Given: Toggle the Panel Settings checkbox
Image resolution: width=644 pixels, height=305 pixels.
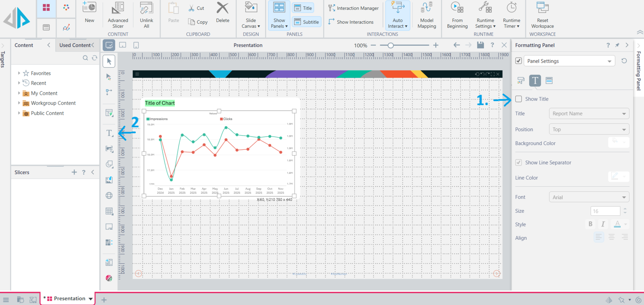Looking at the screenshot, I should 519,61.
